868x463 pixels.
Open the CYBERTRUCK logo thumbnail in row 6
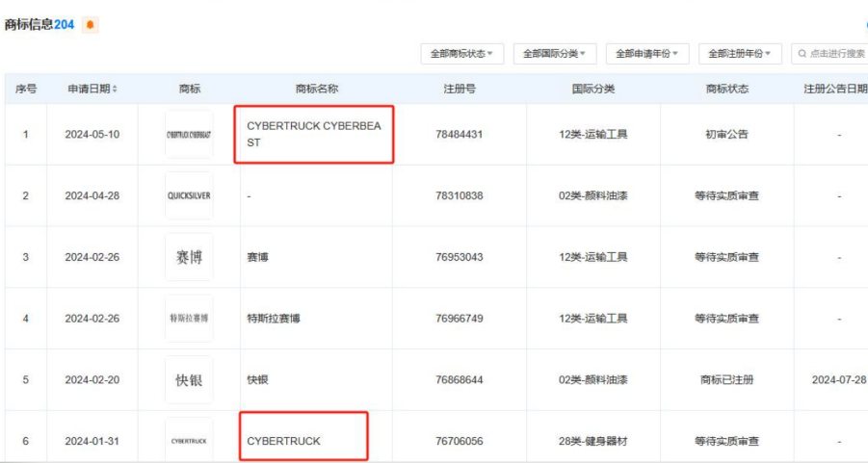click(189, 441)
